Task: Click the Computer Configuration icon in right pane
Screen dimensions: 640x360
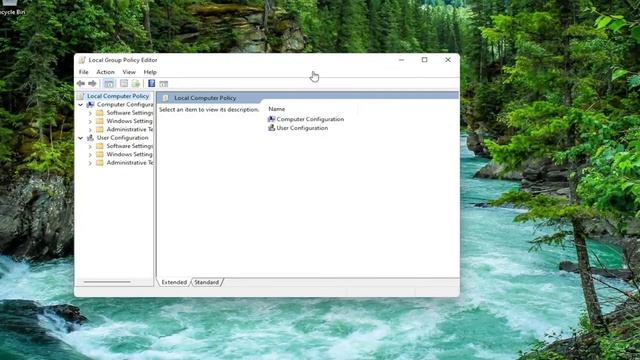Action: pos(271,119)
